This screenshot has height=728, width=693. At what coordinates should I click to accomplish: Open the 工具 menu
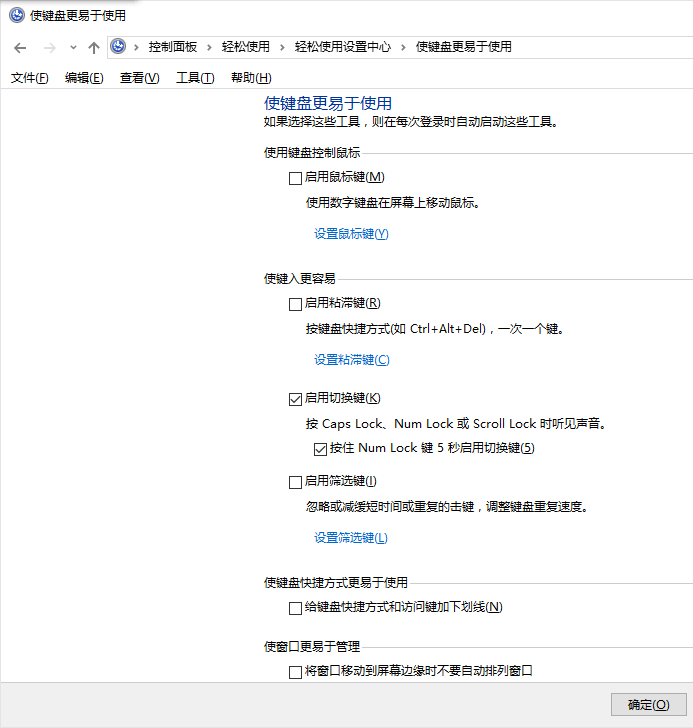[194, 78]
